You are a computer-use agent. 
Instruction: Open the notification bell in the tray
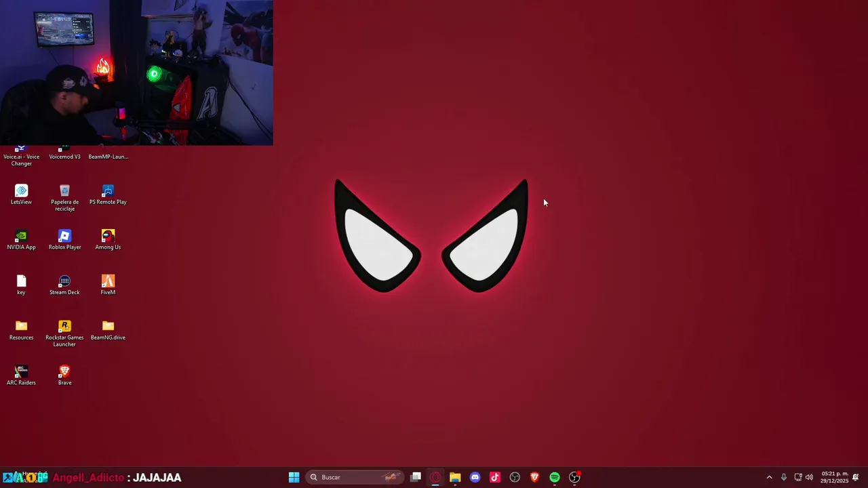(856, 477)
